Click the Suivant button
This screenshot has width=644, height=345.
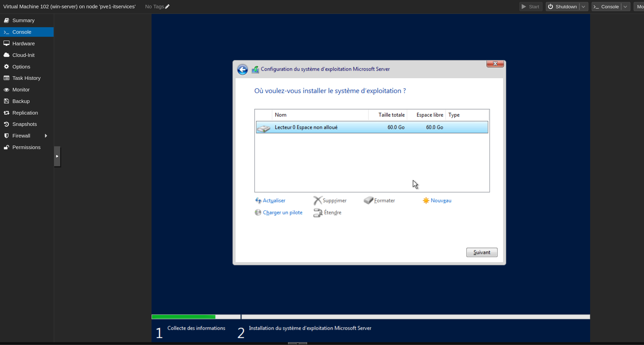481,252
